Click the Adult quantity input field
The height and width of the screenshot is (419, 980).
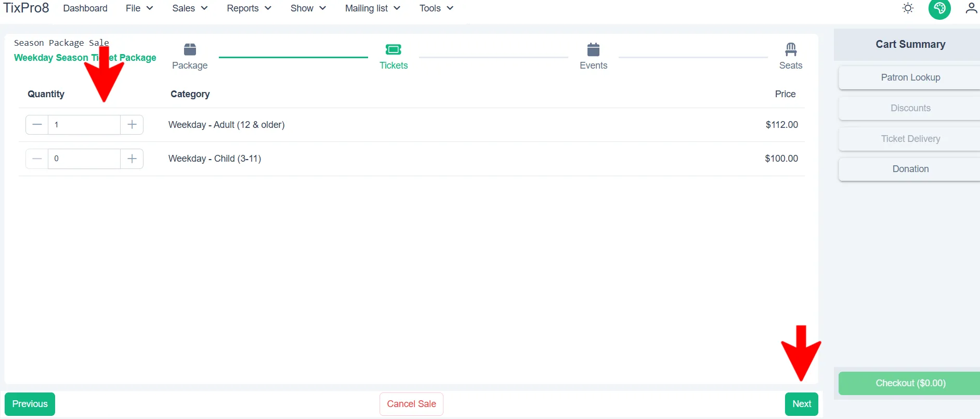[84, 125]
